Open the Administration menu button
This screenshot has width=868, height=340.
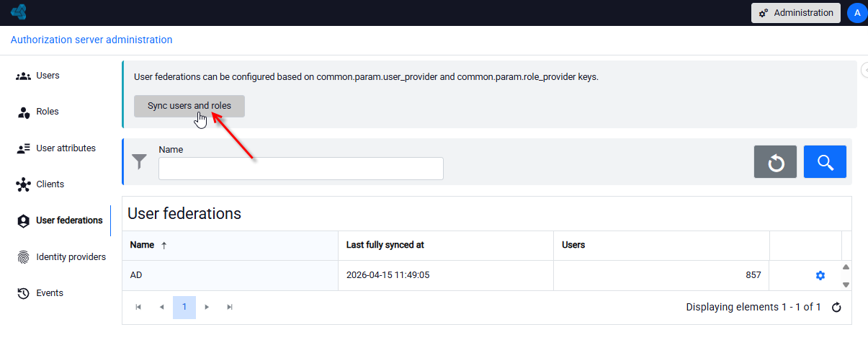796,13
